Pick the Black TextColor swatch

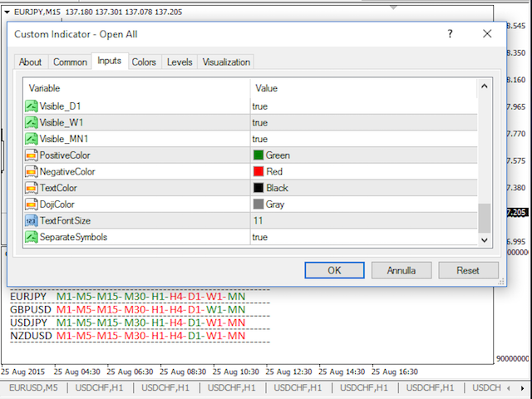point(259,188)
